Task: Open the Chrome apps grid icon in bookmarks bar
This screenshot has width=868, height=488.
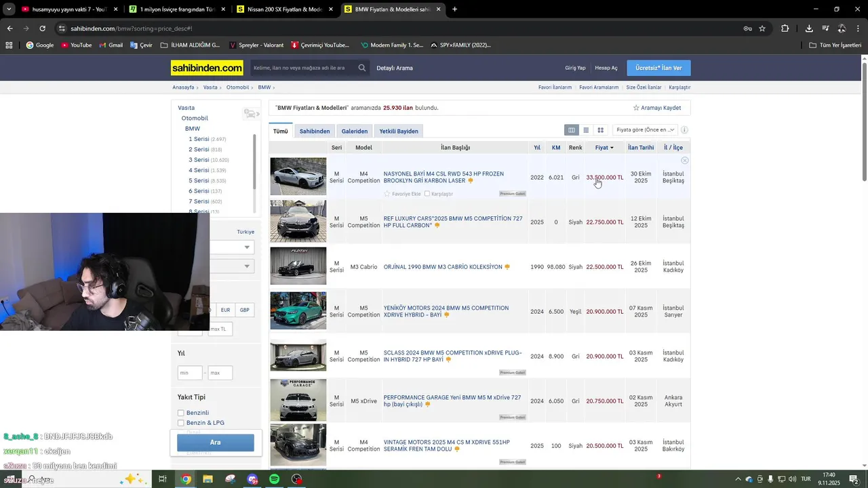Action: pos(9,45)
